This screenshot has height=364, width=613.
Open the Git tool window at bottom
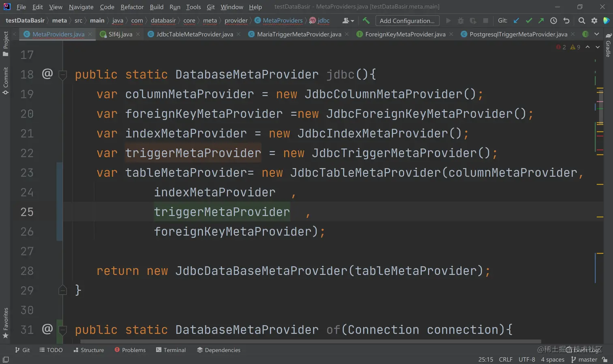click(22, 350)
